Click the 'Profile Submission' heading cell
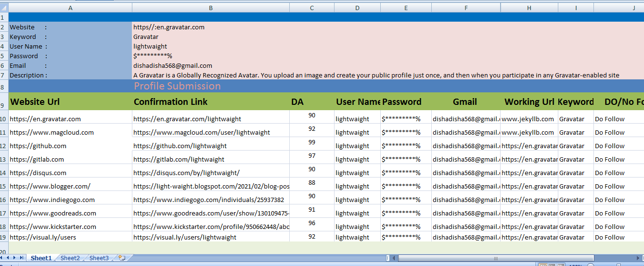 coord(211,86)
